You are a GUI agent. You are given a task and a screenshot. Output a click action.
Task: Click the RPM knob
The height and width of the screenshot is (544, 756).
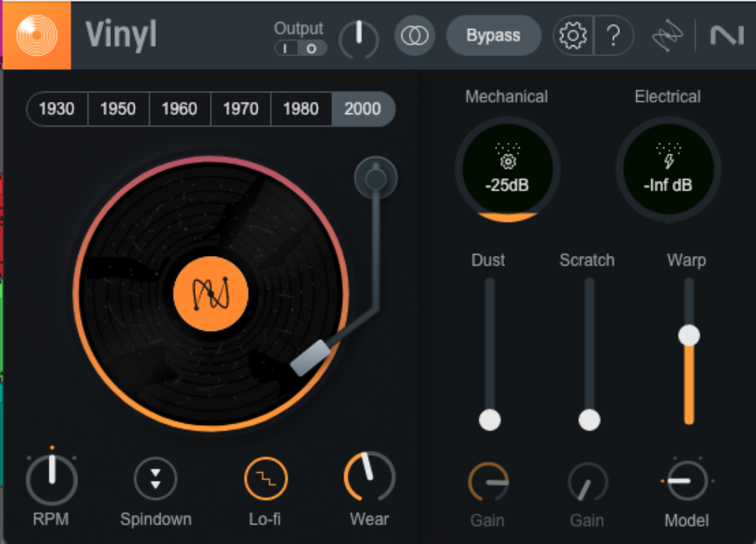click(52, 480)
